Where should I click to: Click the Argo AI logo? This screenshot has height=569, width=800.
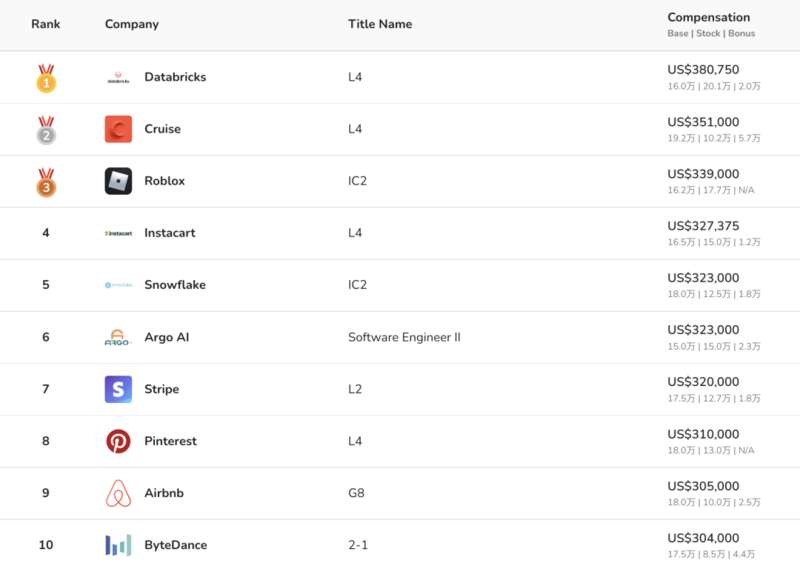point(117,337)
